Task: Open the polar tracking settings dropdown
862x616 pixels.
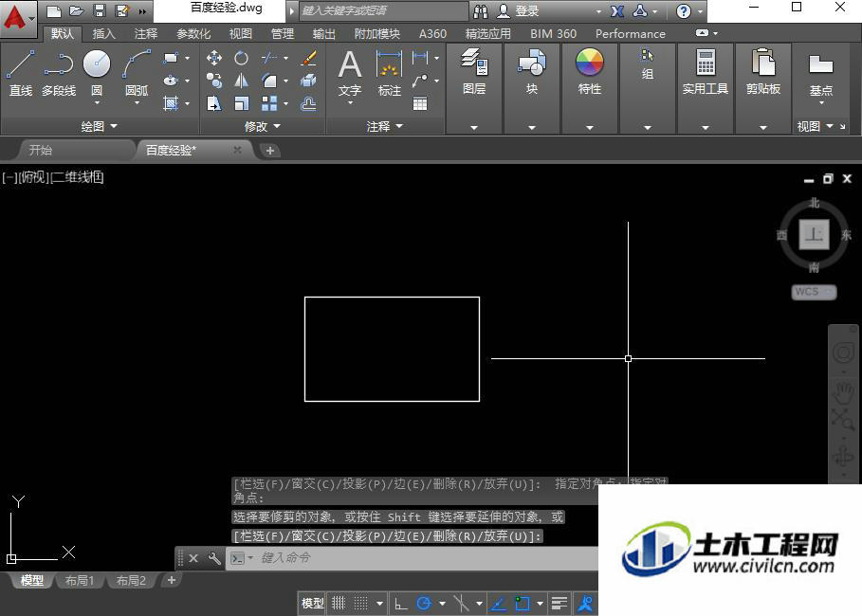Action: 442,604
